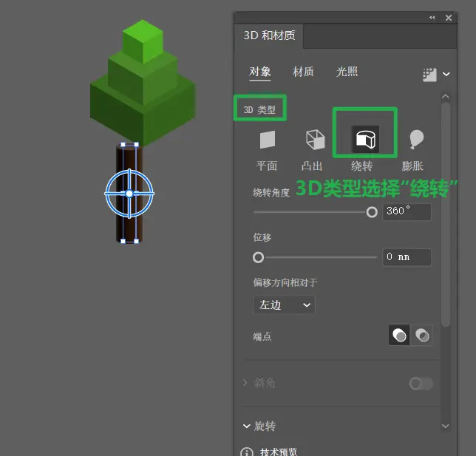Click the panel vertical scrollbar thumb
The height and width of the screenshot is (456, 476).
click(446, 214)
